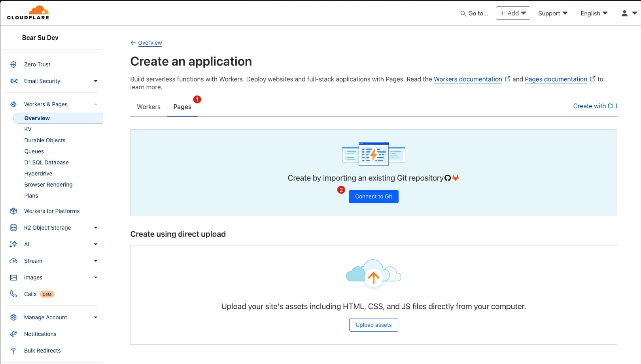Click the Workers for Platforms cube icon

[x=13, y=211]
